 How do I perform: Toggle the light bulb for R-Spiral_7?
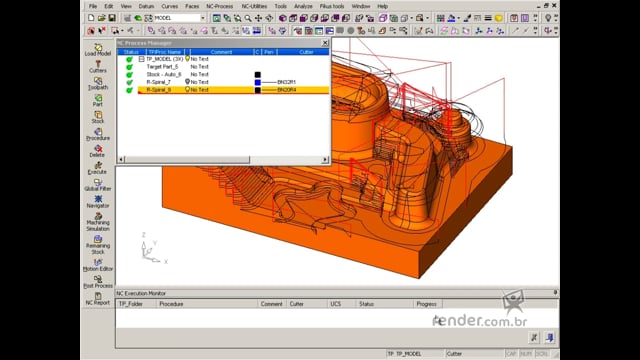point(187,82)
